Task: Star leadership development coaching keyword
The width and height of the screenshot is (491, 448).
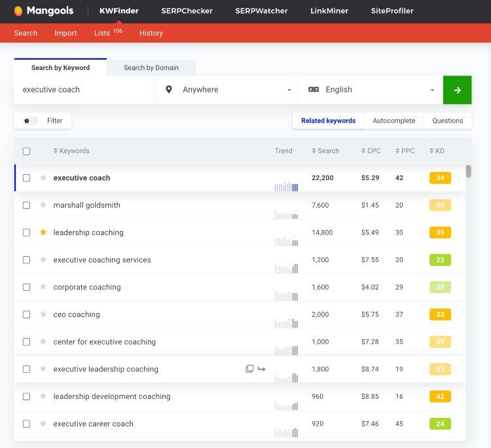Action: click(x=43, y=396)
